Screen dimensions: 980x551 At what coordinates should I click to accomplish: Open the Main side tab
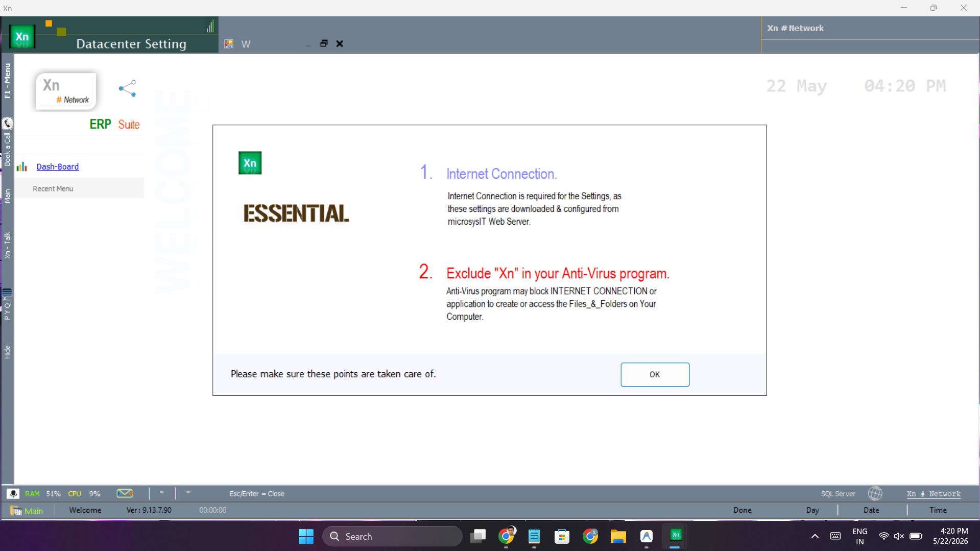coord(7,196)
